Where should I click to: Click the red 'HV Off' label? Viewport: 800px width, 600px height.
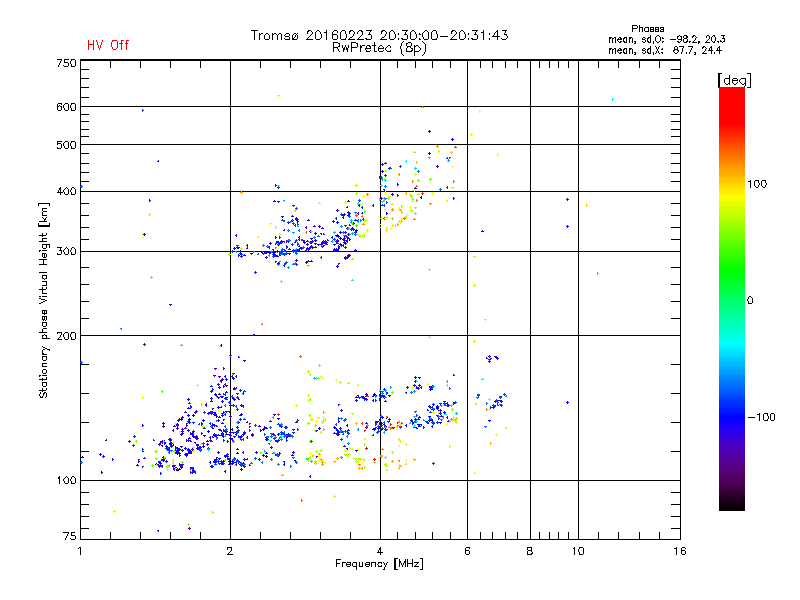pyautogui.click(x=108, y=45)
